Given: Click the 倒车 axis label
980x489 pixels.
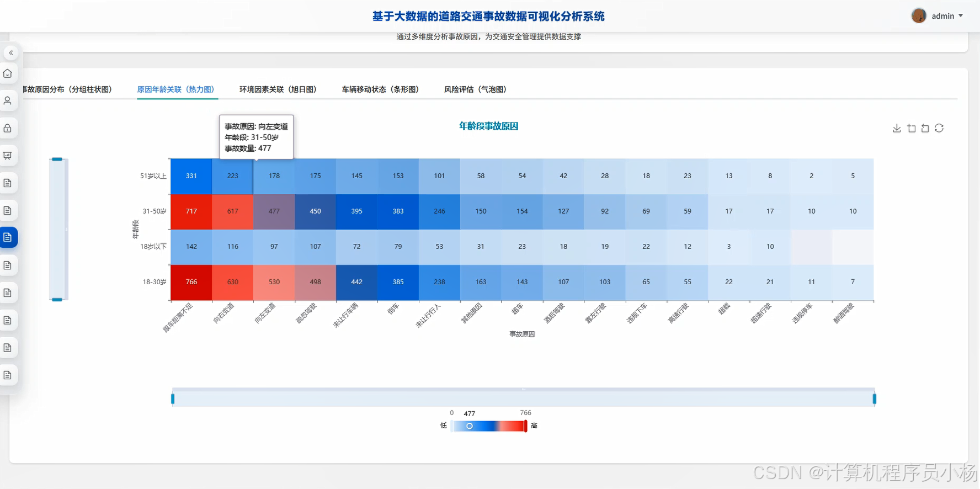Looking at the screenshot, I should coord(393,309).
